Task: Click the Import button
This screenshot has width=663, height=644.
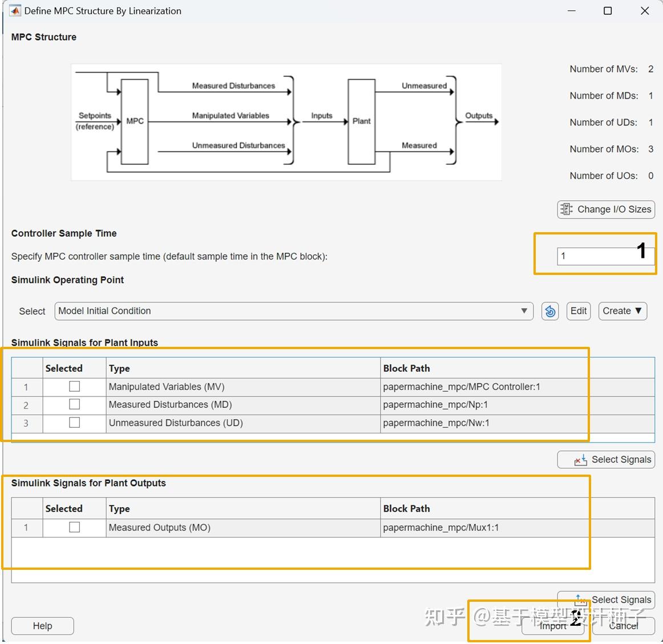Action: [552, 626]
